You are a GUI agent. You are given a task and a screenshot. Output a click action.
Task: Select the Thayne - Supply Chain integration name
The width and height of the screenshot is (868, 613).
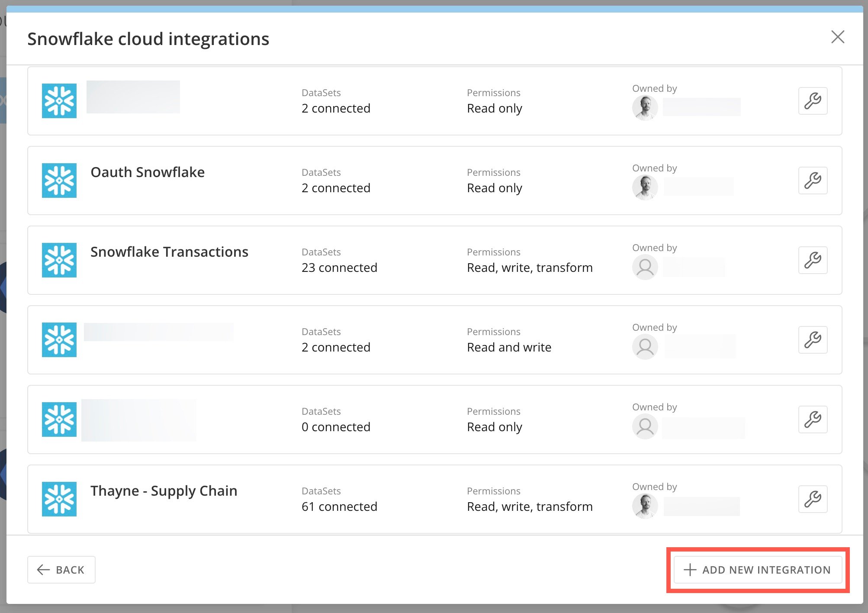tap(164, 491)
